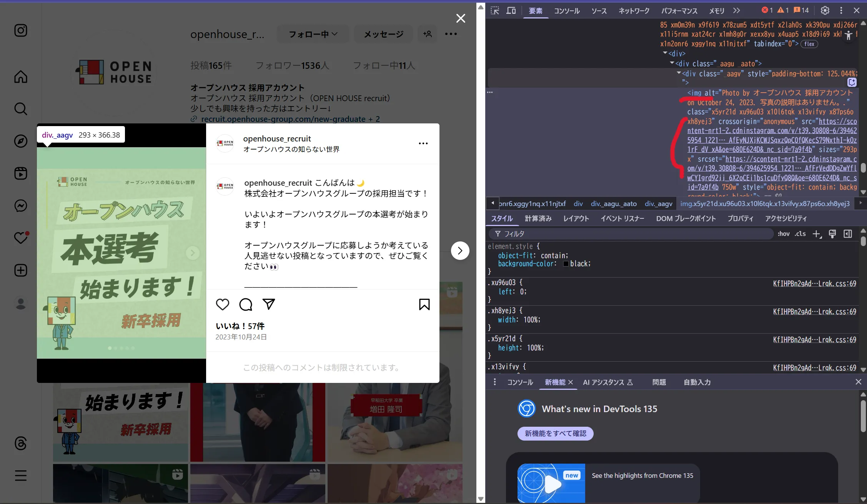Click 新機能をすべて確認 button
This screenshot has height=504, width=867.
[x=556, y=434]
